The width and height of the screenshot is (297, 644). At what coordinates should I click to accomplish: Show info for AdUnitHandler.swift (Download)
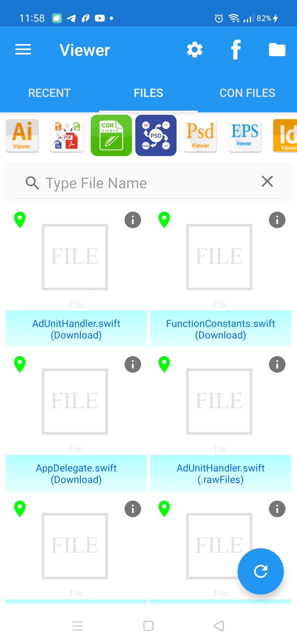133,220
